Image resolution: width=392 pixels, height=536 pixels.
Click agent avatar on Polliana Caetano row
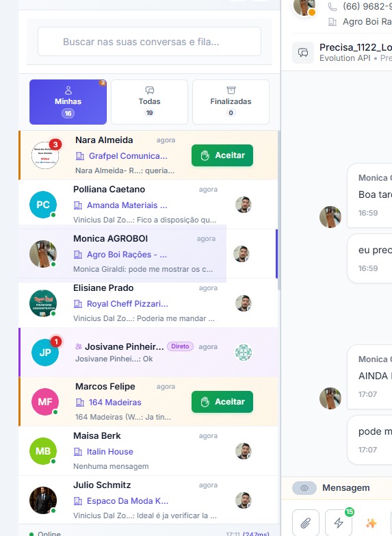click(x=244, y=205)
